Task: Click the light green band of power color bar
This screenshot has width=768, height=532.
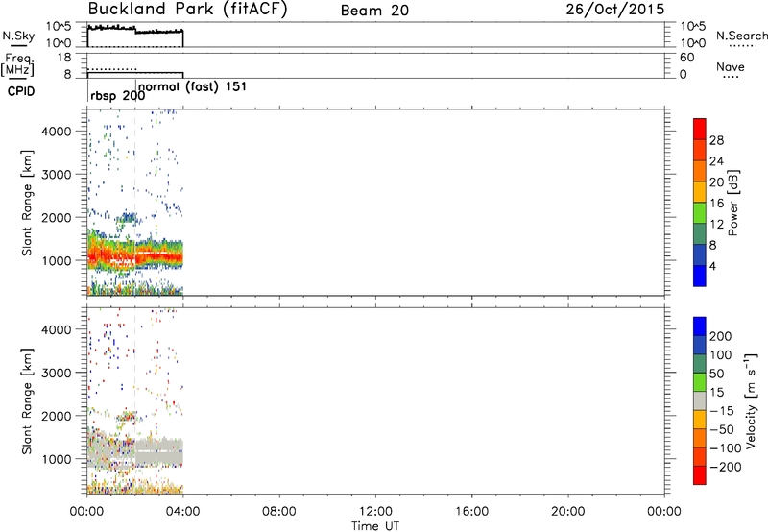Action: click(x=700, y=212)
